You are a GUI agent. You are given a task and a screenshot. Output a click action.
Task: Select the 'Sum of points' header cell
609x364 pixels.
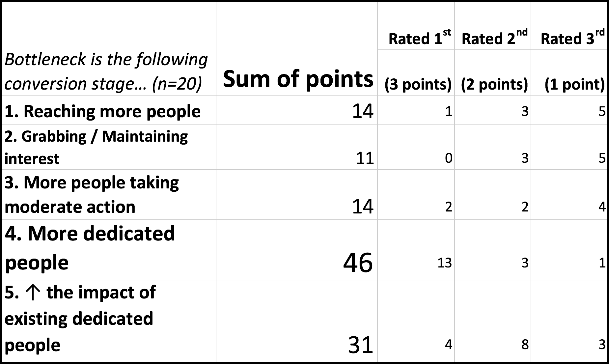click(297, 49)
